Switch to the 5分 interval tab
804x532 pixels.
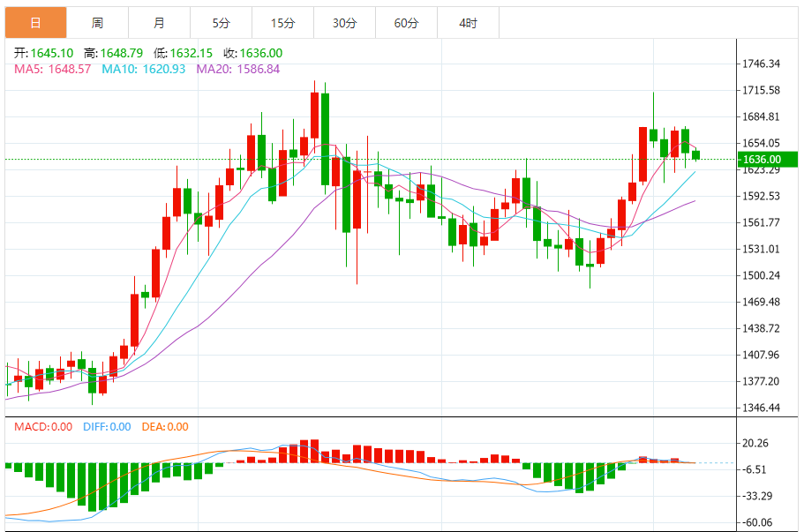pos(221,23)
